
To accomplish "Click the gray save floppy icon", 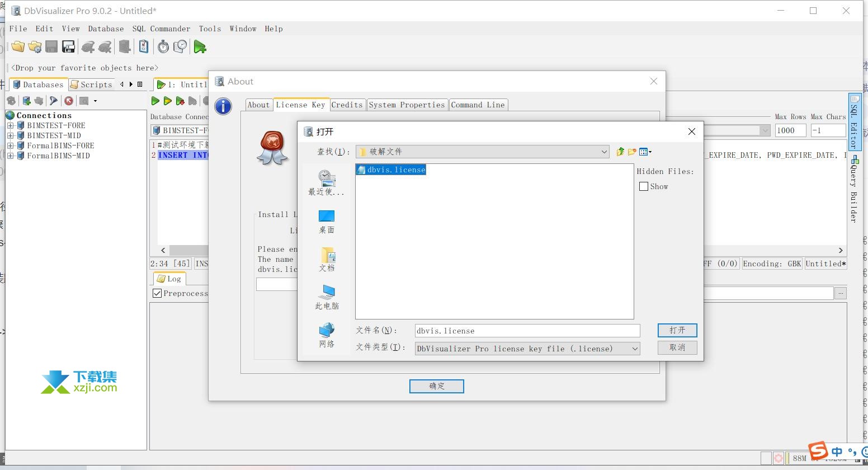I will tap(51, 47).
